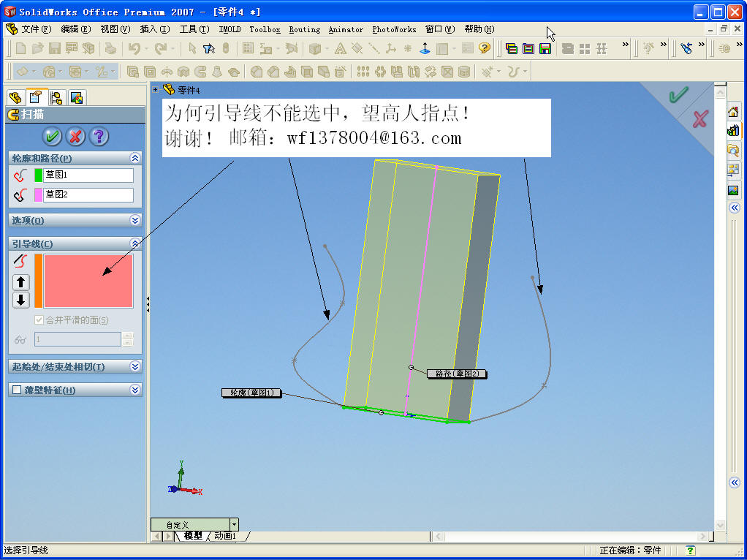Viewport: 747px width, 560px height.
Task: Open the 工具(T) menu
Action: [x=194, y=29]
